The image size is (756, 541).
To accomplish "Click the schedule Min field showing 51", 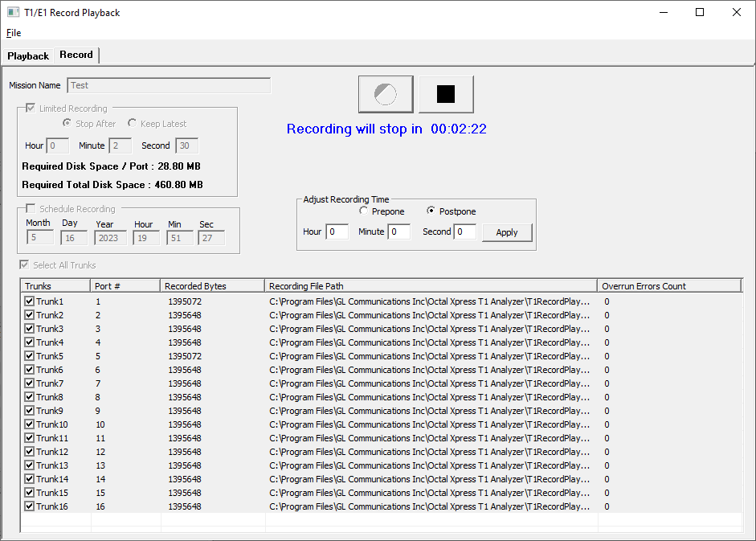I will coord(180,238).
